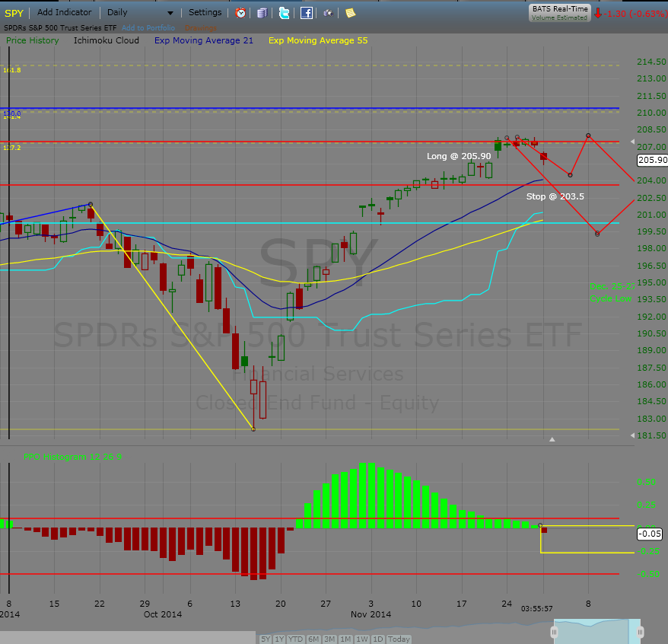668x644 pixels.
Task: Click the yellow box anchor on the PPO histogram
Action: coord(540,525)
